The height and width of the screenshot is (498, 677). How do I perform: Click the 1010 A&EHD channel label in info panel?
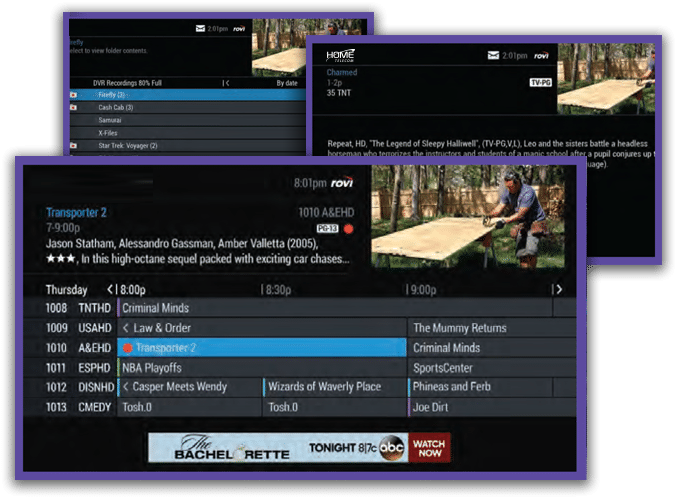pos(326,213)
